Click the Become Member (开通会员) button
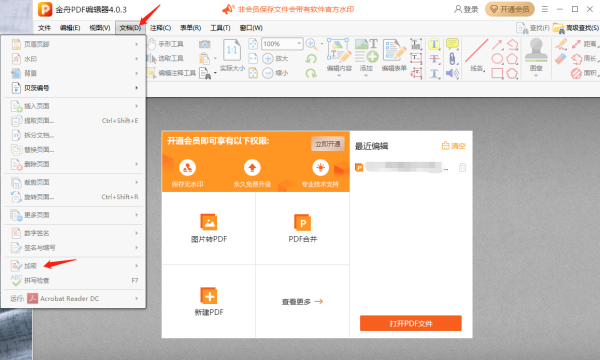 (x=509, y=9)
